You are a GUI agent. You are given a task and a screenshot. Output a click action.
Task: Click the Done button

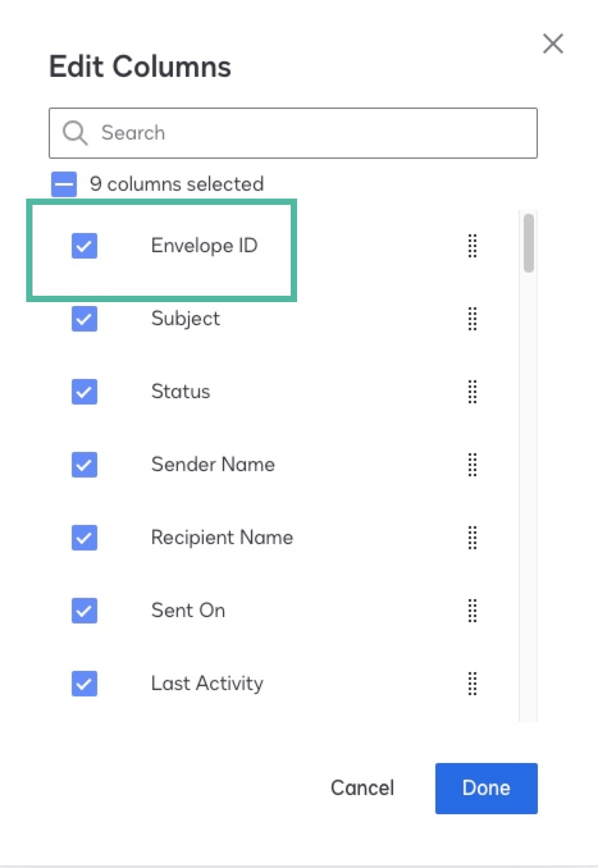point(486,788)
